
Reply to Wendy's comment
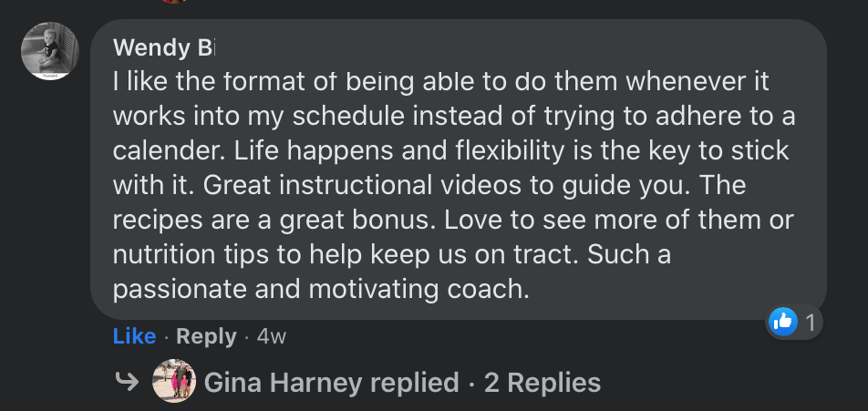pyautogui.click(x=206, y=336)
